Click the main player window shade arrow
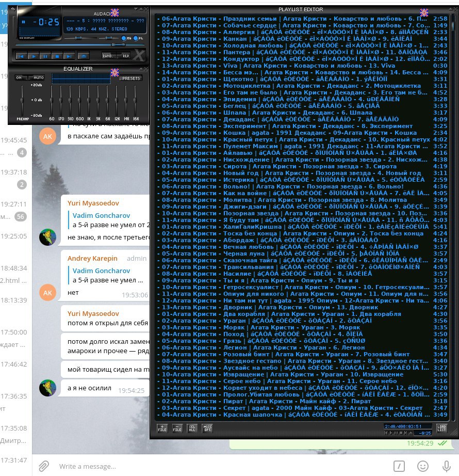This screenshot has width=459, height=476. [x=141, y=9]
